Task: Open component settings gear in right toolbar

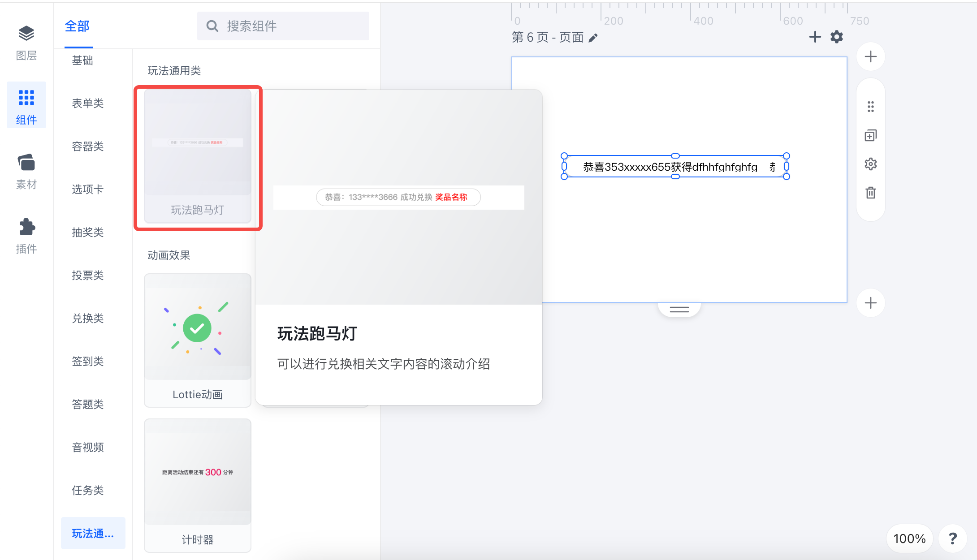Action: click(x=870, y=164)
